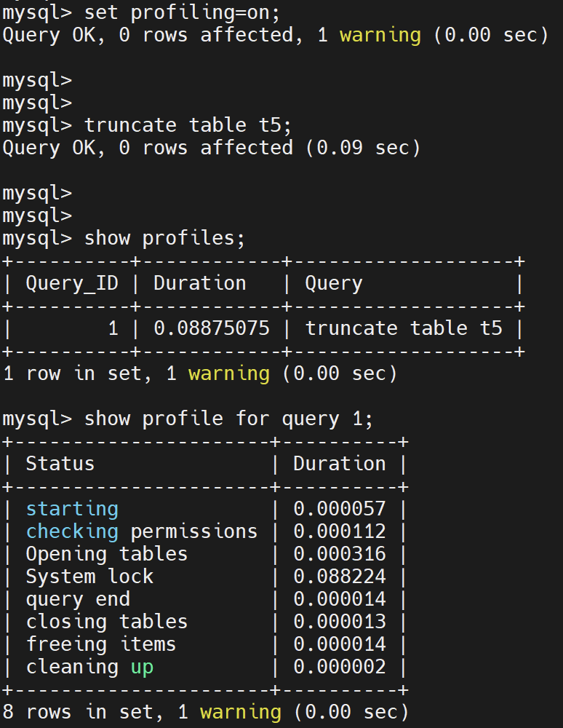Click the "Opening tables" status entry

coord(106,554)
